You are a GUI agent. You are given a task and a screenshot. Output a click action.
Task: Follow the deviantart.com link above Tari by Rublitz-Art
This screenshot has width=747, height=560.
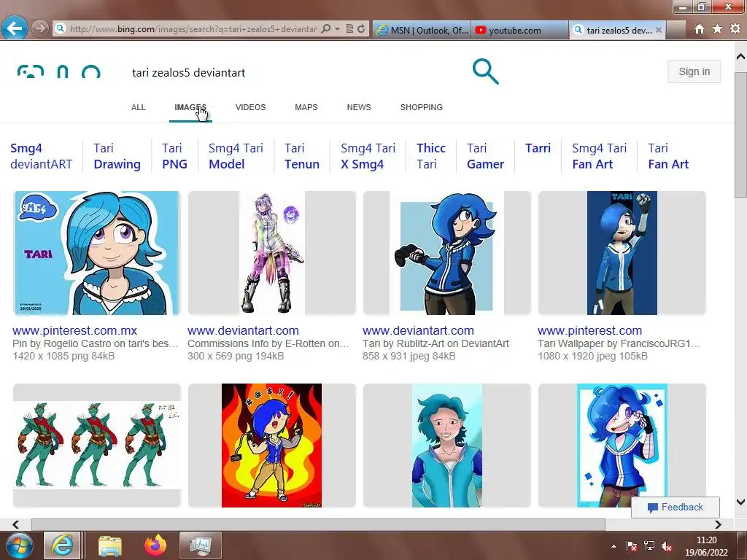click(418, 330)
